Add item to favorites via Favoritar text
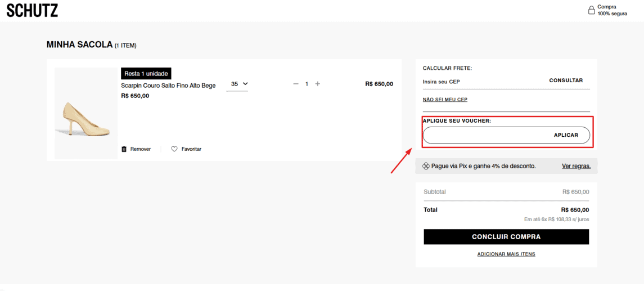 [191, 149]
